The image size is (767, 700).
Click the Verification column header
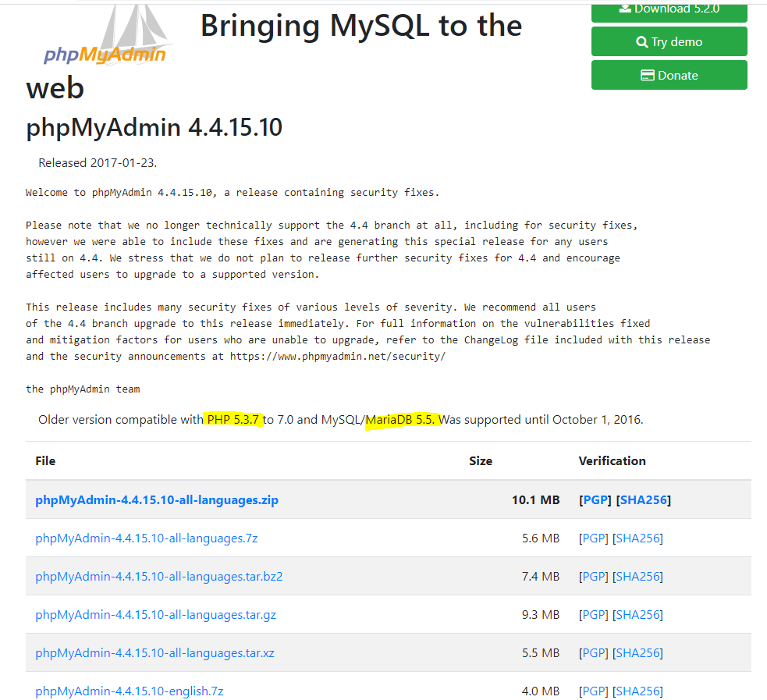tap(612, 460)
